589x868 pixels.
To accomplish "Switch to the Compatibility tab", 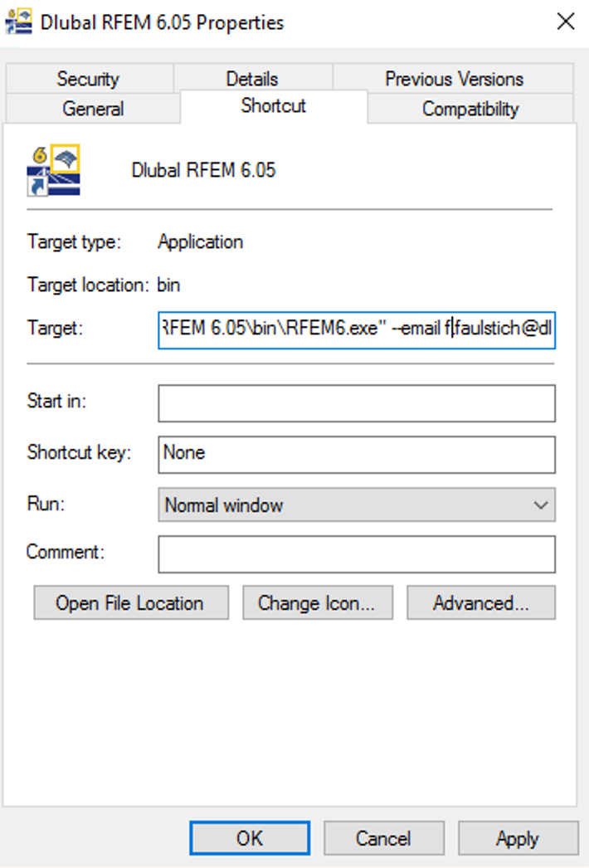I will [470, 108].
